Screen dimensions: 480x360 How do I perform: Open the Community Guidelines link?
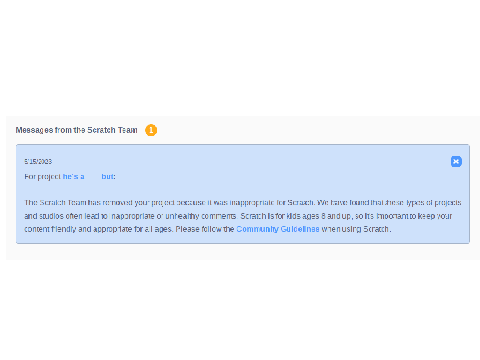(278, 229)
